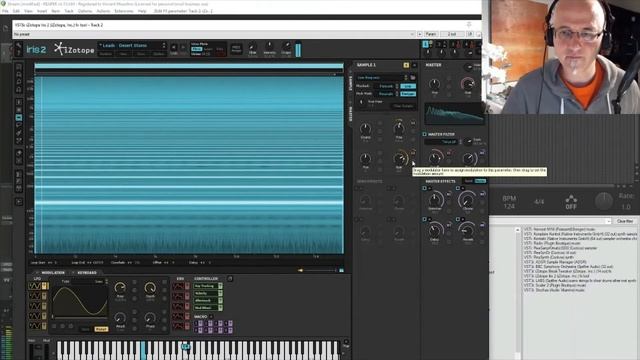
Task: Open the Insert menu
Action: pyautogui.click(x=42, y=11)
